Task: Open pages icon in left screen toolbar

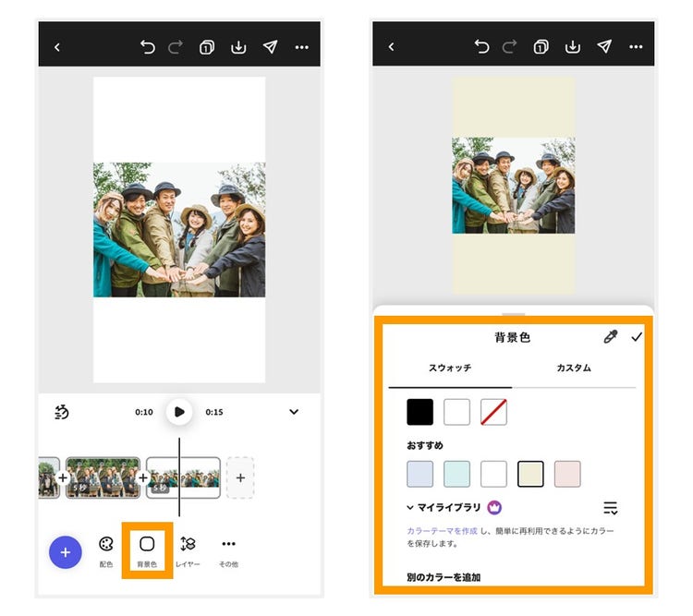Action: (x=206, y=47)
